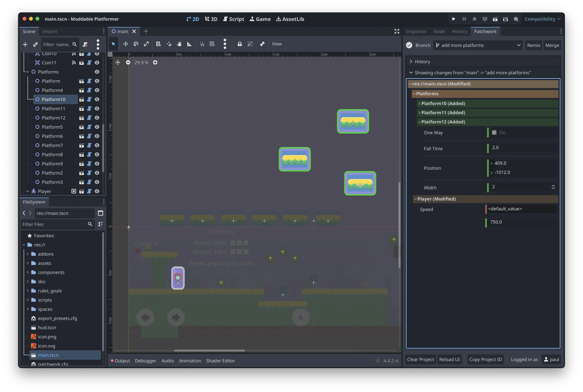Viewport: 583px width, 392px height.
Task: Hide the Platform10 node visibility
Action: point(97,99)
